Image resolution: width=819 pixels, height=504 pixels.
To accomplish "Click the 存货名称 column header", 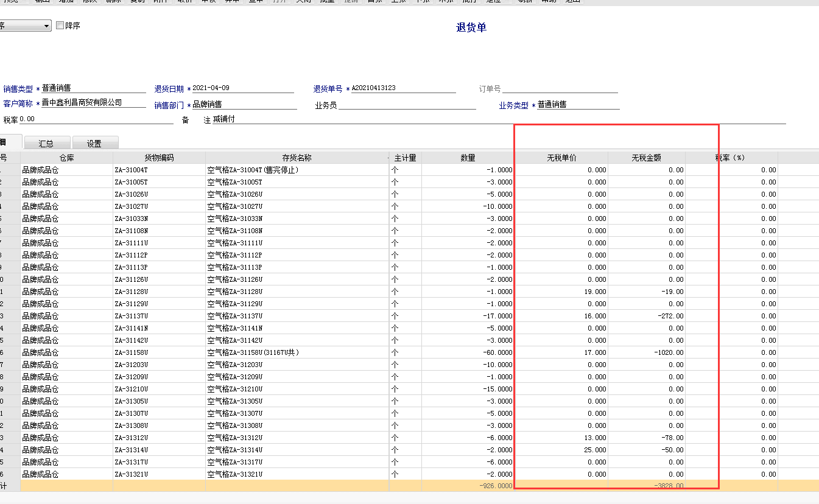I will point(297,158).
